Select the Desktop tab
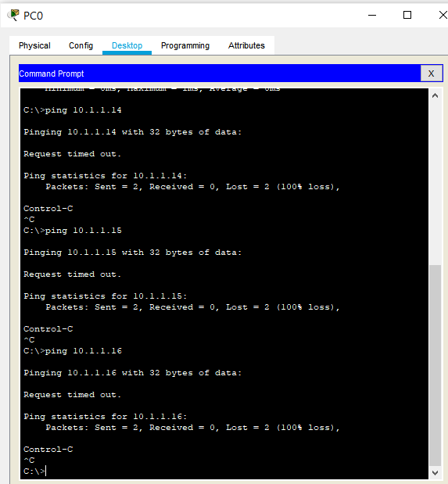 127,45
